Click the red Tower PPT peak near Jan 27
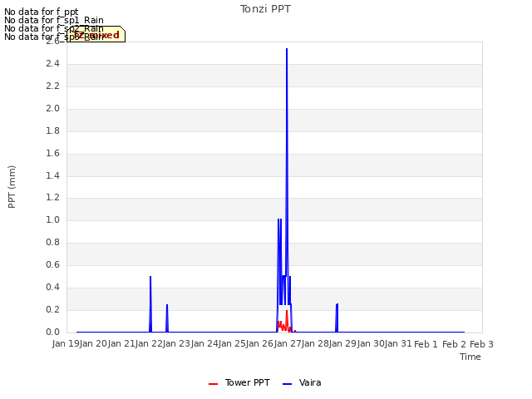Image resolution: width=532 pixels, height=399 pixels. click(x=287, y=311)
